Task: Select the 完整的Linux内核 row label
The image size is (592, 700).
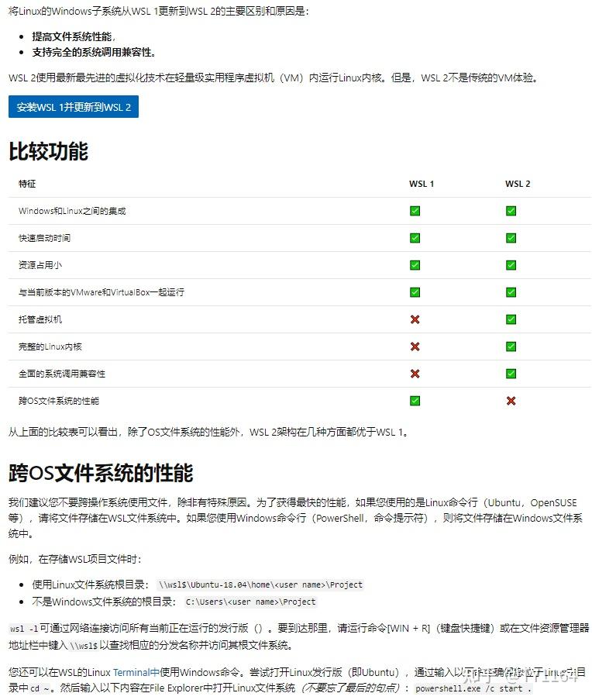Action: [x=50, y=347]
